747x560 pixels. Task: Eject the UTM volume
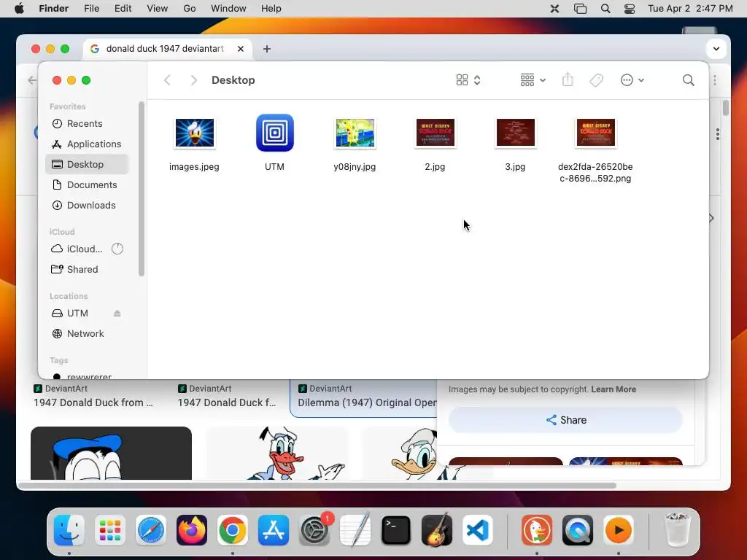pos(117,314)
